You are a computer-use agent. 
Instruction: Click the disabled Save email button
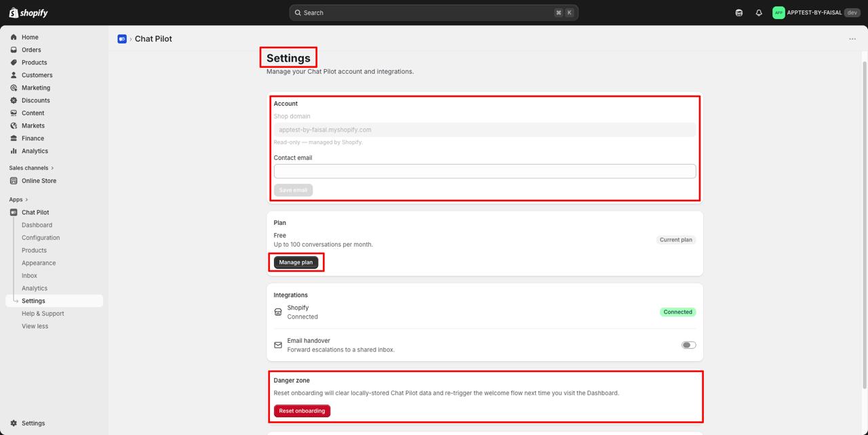[x=293, y=190]
